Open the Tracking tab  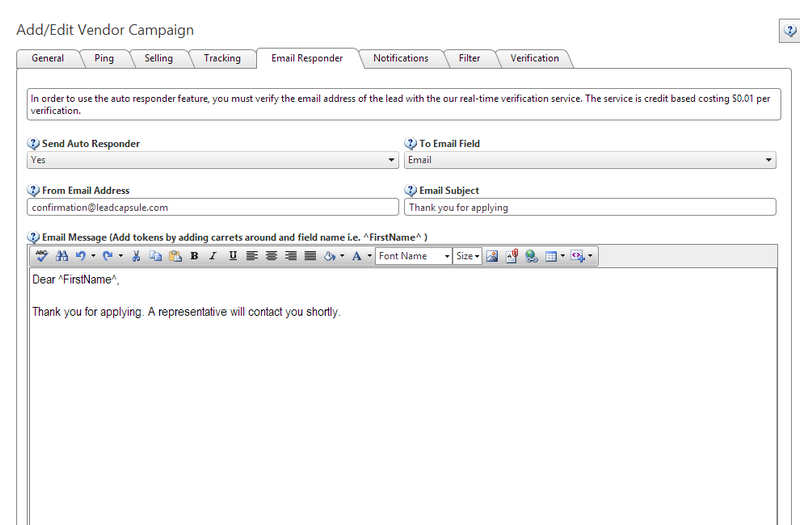click(x=222, y=58)
